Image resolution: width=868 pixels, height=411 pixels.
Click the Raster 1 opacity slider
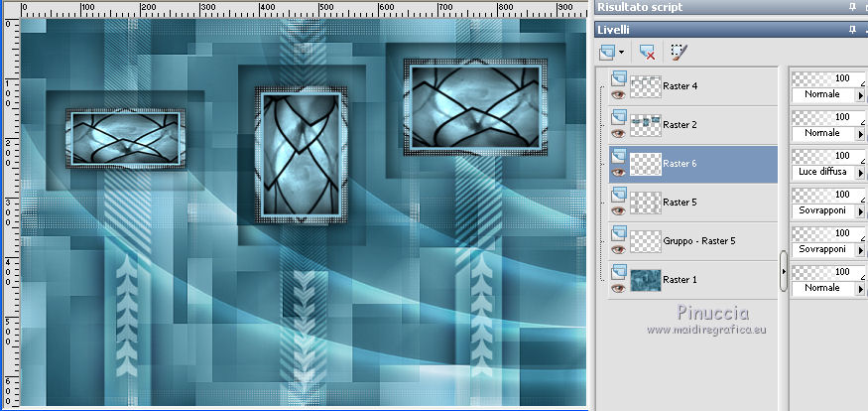(828, 273)
